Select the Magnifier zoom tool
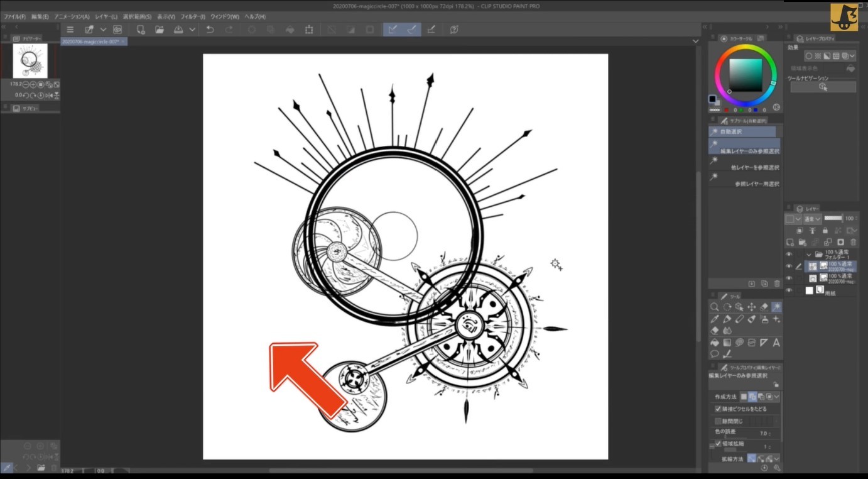868x479 pixels. (715, 307)
